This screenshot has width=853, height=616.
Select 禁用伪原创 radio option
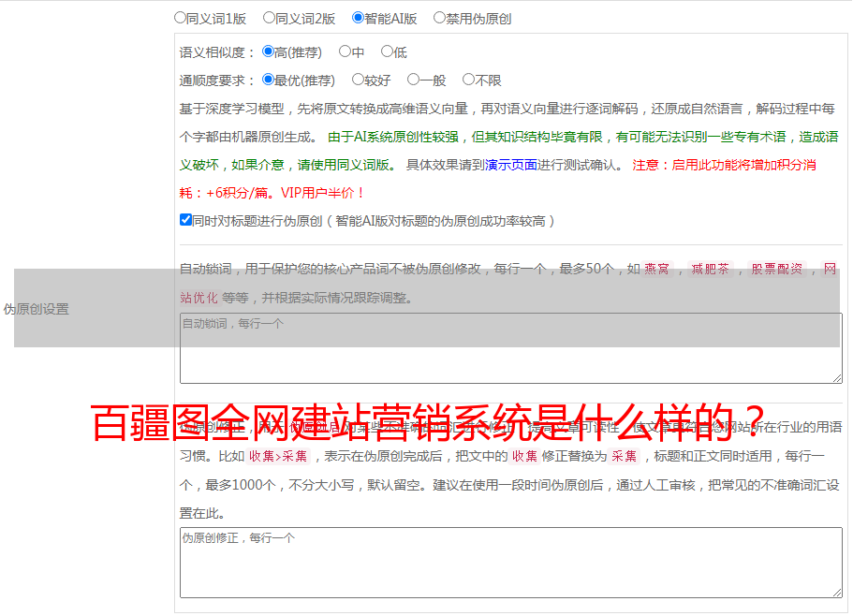(x=439, y=18)
